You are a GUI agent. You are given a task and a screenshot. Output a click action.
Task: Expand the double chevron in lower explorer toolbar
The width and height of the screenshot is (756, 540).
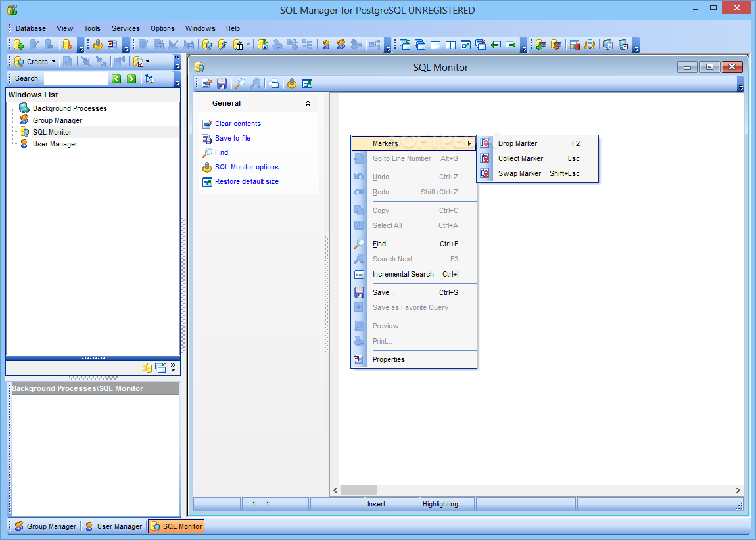click(x=173, y=367)
